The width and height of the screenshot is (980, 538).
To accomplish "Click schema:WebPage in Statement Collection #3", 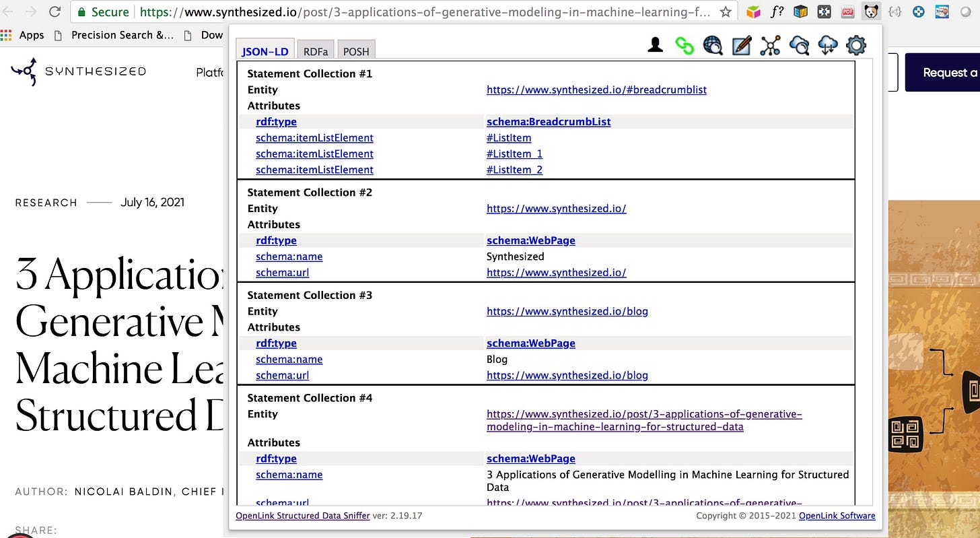I will pos(531,343).
